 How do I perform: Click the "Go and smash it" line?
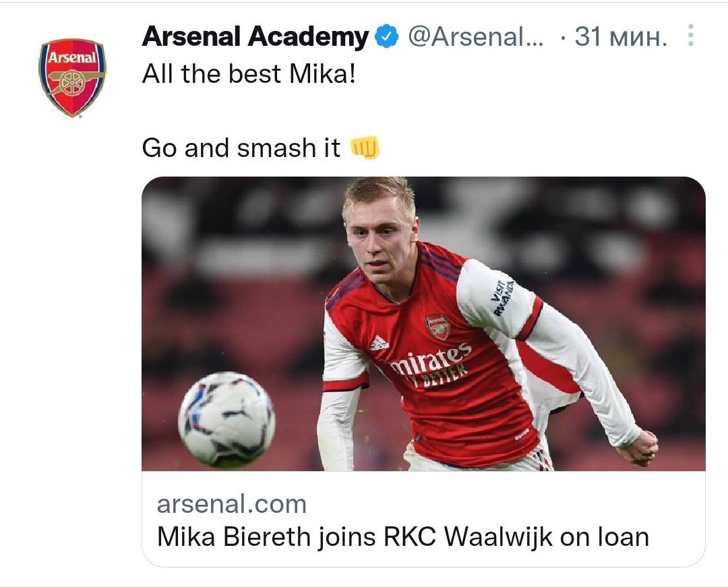241,148
